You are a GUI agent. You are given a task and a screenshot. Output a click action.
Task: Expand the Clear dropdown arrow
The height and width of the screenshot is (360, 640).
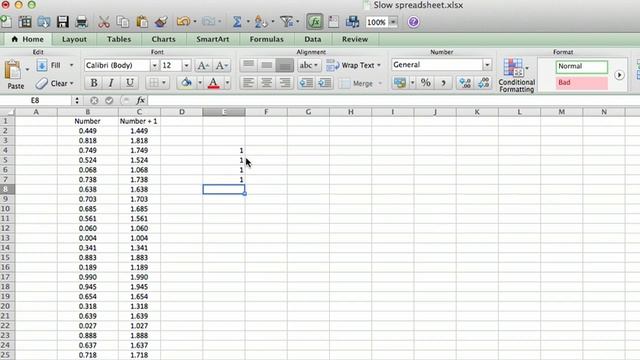point(72,83)
